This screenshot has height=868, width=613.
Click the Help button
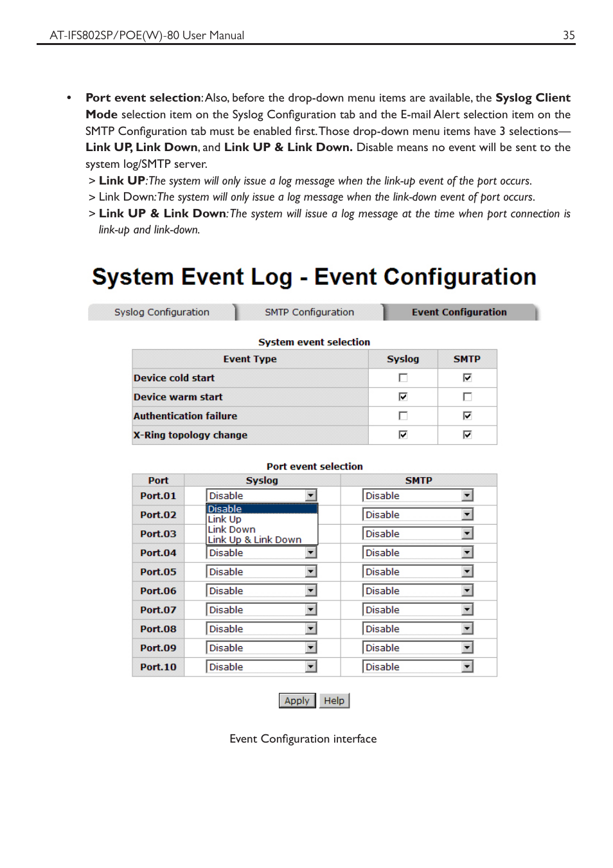pyautogui.click(x=334, y=700)
